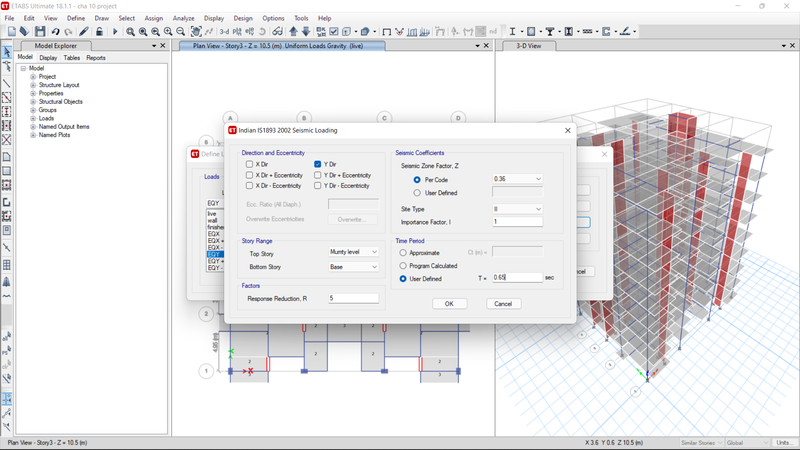Viewport: 800px width, 450px height.
Task: Select Approximate time period radio
Action: click(x=403, y=253)
